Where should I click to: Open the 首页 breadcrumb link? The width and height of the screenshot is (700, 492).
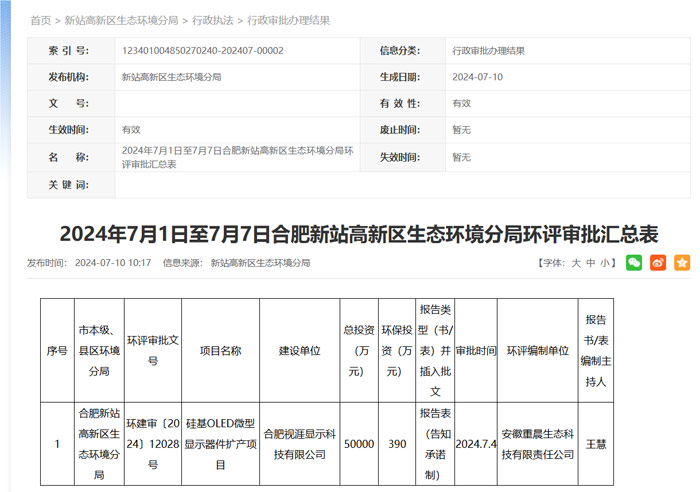tap(41, 20)
